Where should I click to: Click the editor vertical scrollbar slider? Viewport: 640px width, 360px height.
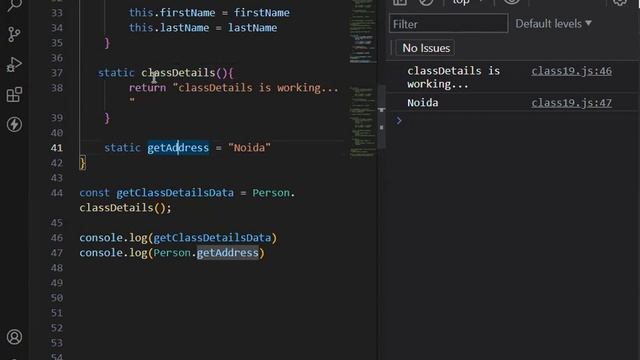(381, 116)
